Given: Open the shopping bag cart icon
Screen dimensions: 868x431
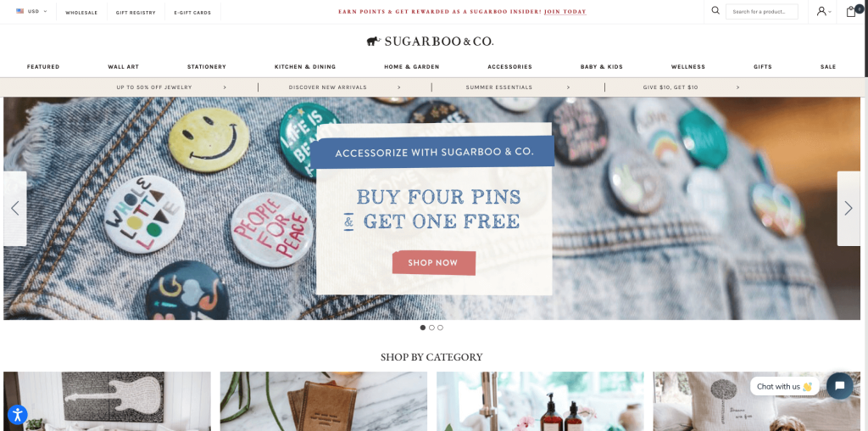Looking at the screenshot, I should tap(852, 11).
